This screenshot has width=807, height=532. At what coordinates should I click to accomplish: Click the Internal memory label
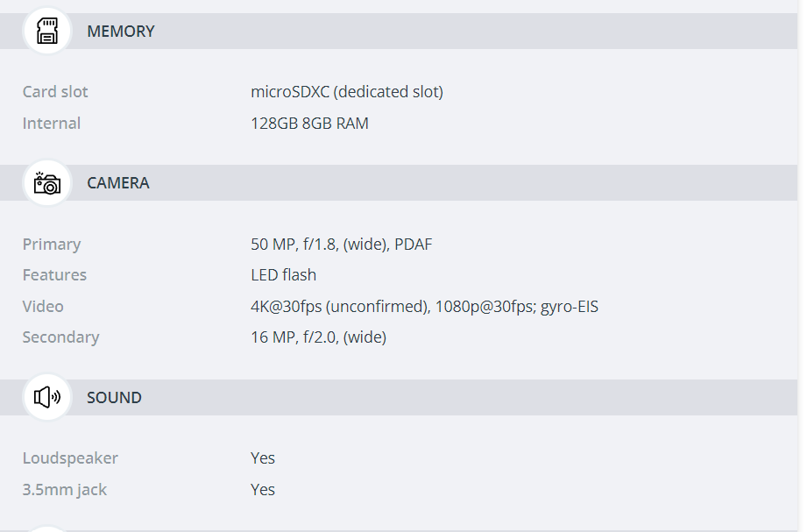point(52,124)
